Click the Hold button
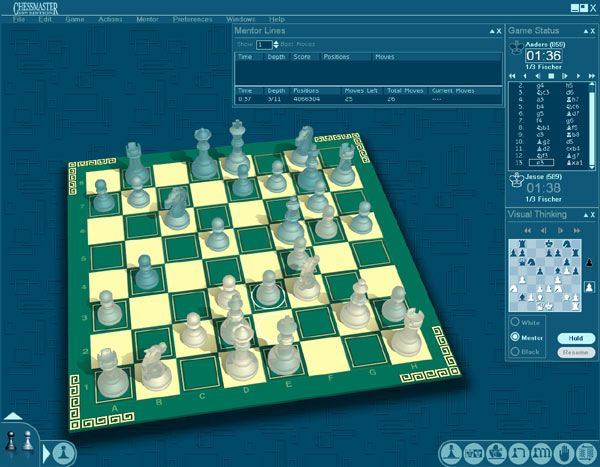This screenshot has width=600, height=467. click(576, 338)
